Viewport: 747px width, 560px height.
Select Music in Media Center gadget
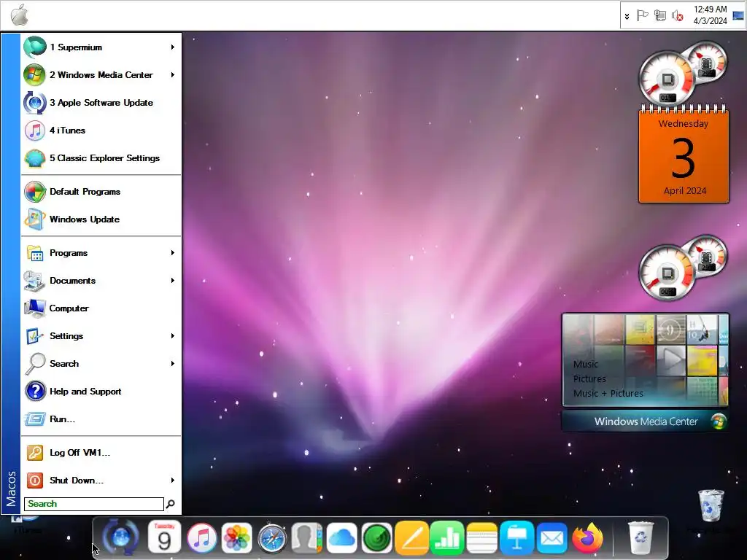pyautogui.click(x=586, y=365)
